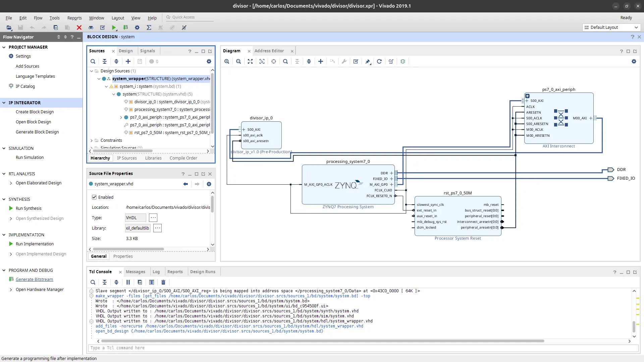Validate the design with the checkmark icon
644x362 pixels.
point(356,61)
